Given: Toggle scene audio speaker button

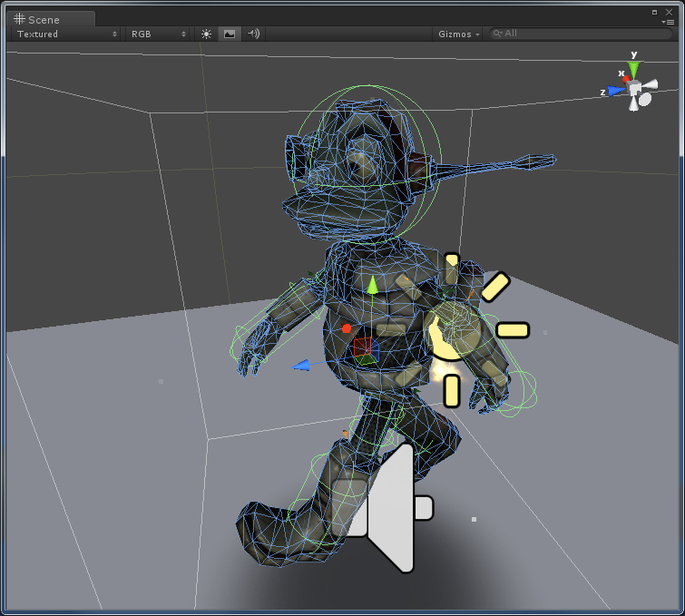Looking at the screenshot, I should [253, 34].
